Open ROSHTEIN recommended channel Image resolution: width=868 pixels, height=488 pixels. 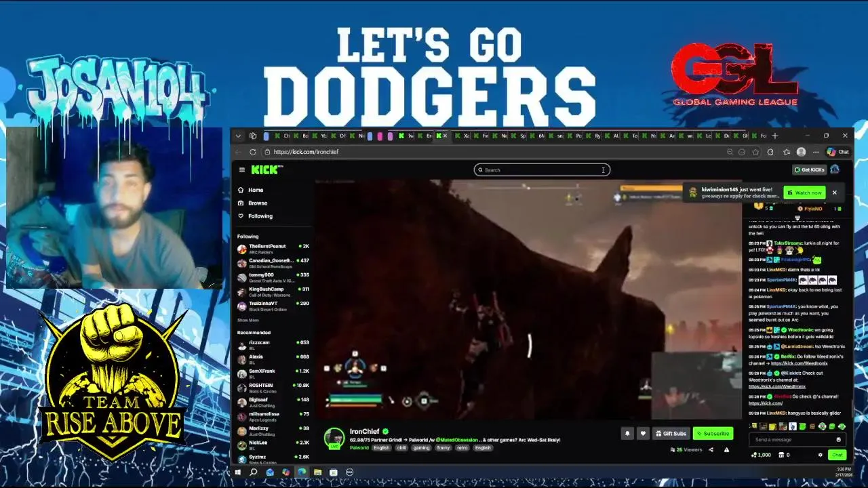[273, 388]
